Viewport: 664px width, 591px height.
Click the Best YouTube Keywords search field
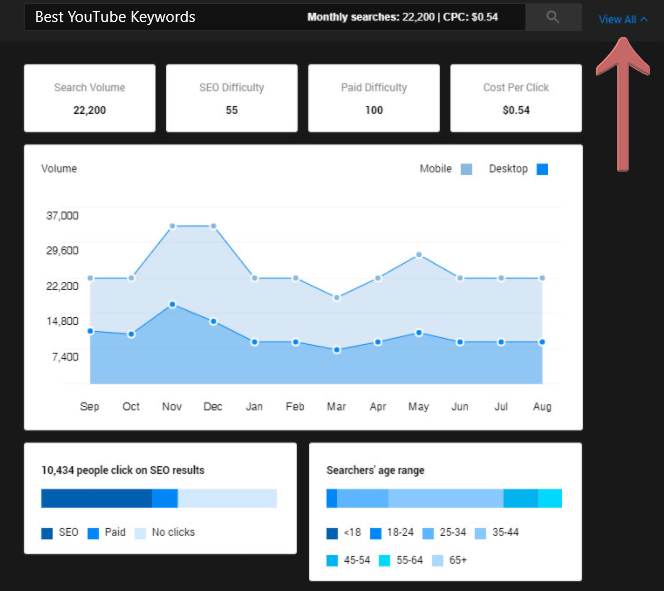275,17
